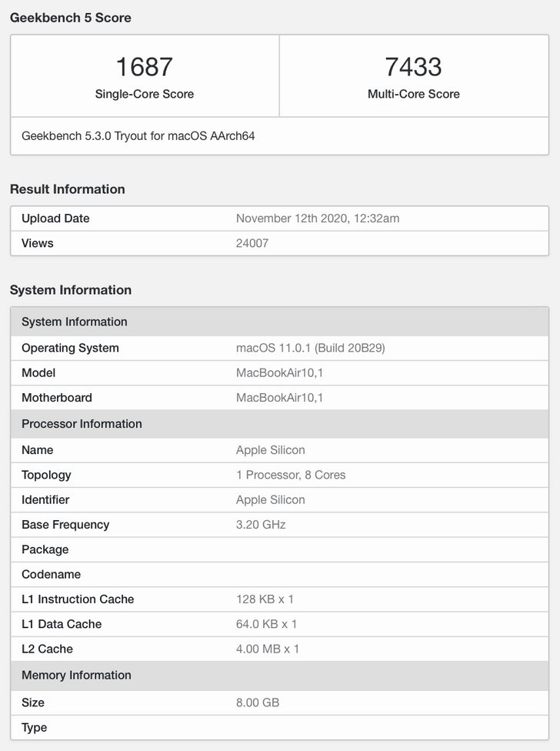This screenshot has height=751, width=560.
Task: Select the Name row label
Action: (x=38, y=450)
